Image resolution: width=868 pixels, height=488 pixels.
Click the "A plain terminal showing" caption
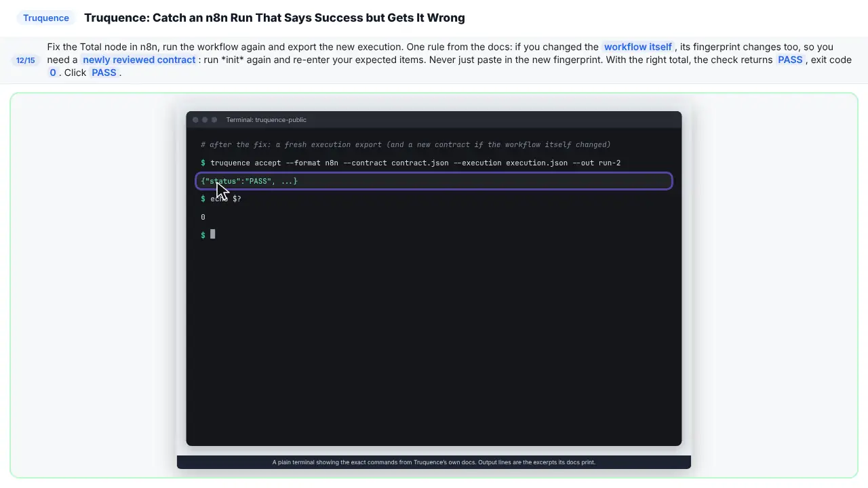[434, 462]
